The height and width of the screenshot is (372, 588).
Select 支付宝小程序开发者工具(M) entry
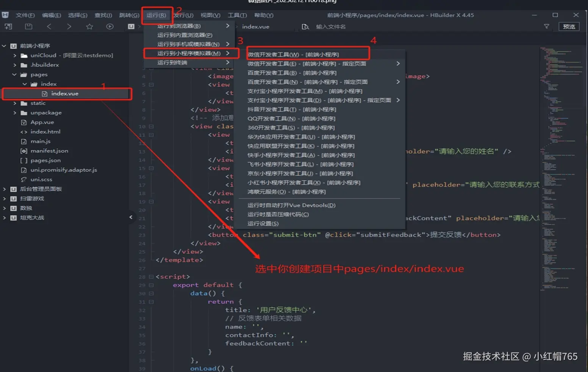pos(305,91)
